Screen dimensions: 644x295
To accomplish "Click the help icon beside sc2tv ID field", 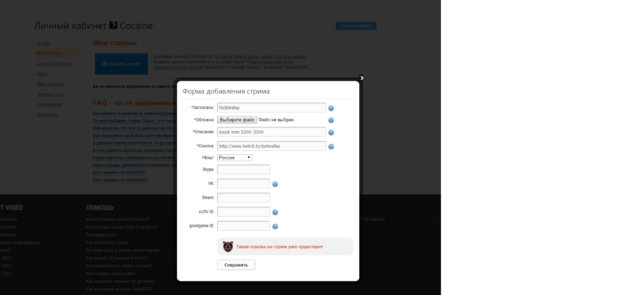I will (x=275, y=212).
